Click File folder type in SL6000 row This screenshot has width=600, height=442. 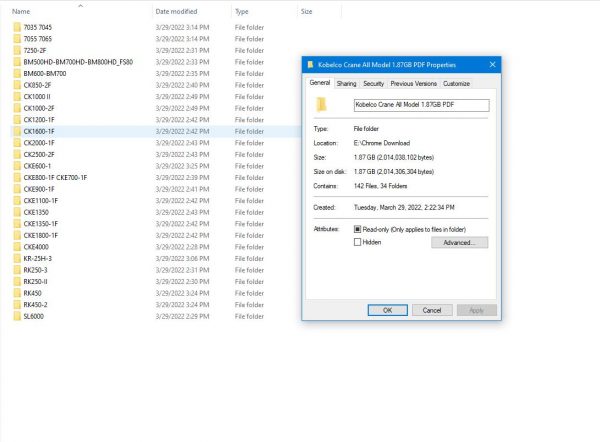click(249, 316)
